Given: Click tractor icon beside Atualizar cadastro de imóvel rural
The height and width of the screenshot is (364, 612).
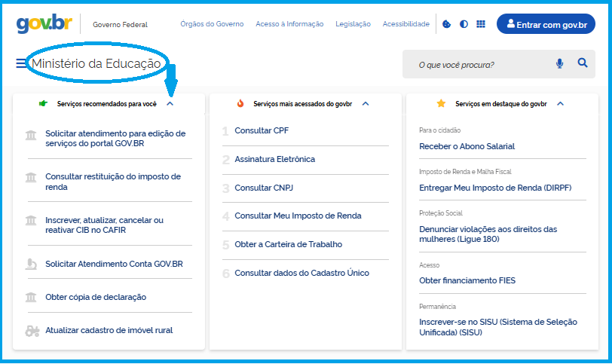Looking at the screenshot, I should click(32, 331).
